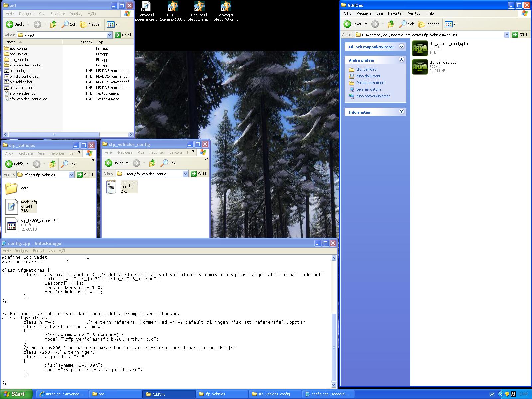532x399 pixels.
Task: Open Format menu in Anteckningar
Action: pyautogui.click(x=38, y=251)
